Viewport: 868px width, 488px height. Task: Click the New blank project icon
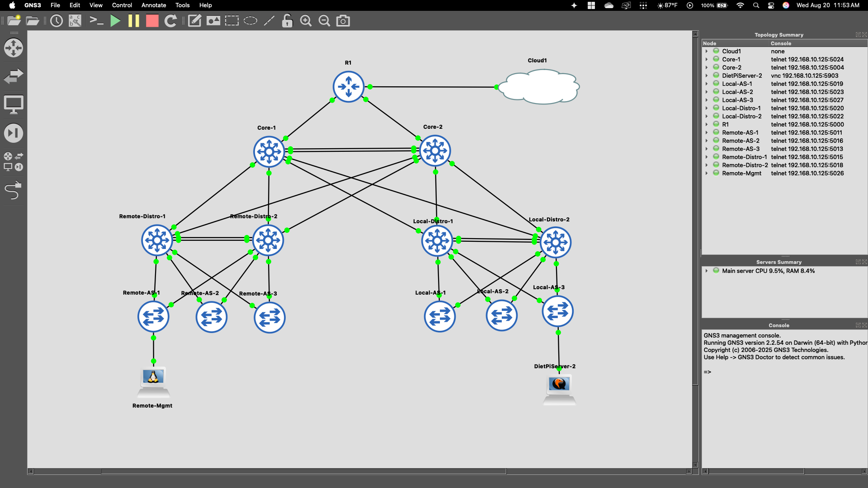[14, 21]
